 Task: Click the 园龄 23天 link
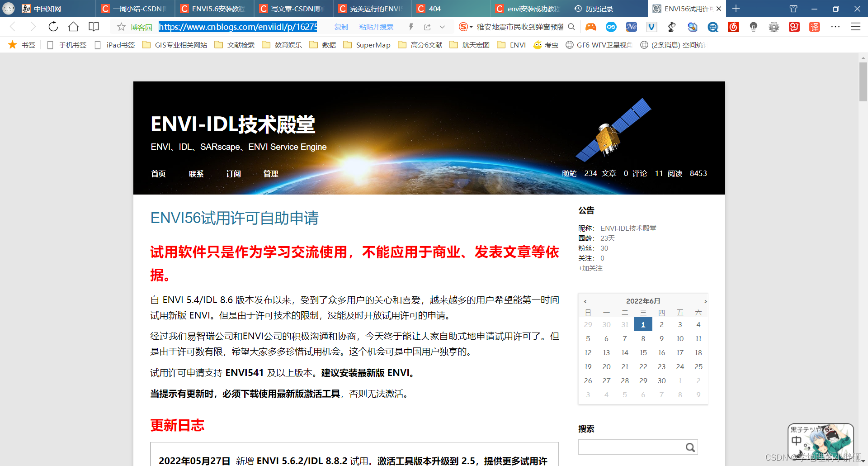[x=608, y=238]
